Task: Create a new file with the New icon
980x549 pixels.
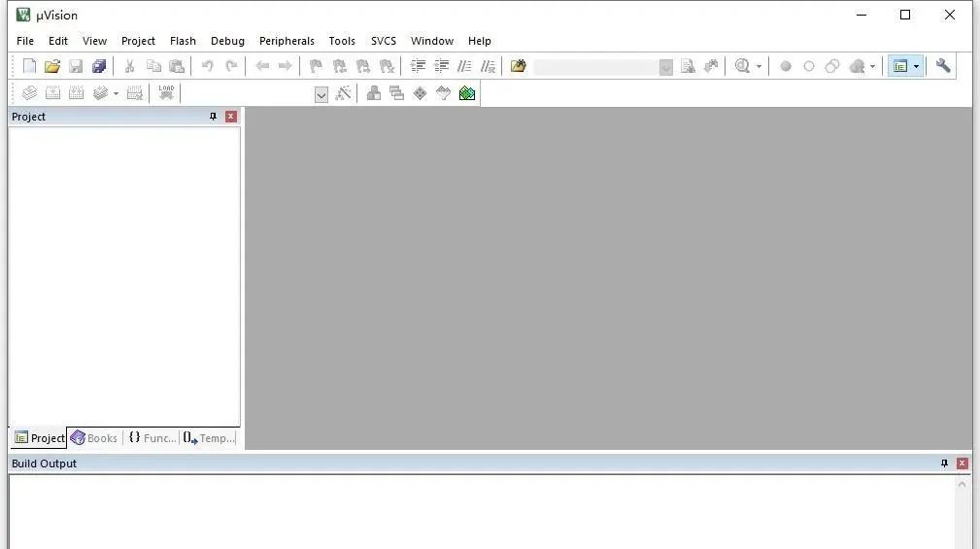Action: coord(29,66)
